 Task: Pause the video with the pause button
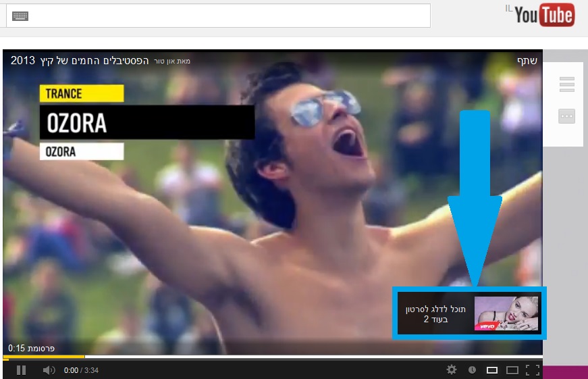pos(21,370)
